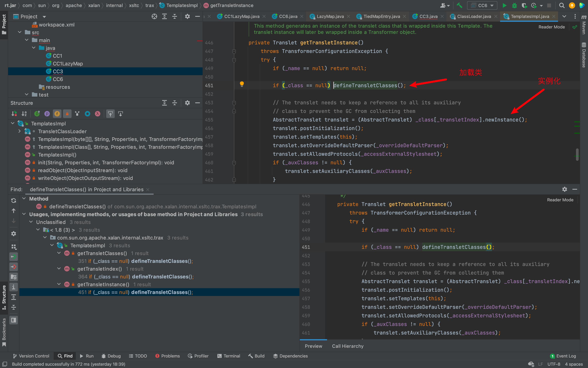The width and height of the screenshot is (588, 368).
Task: Collapse all in the Project panel
Action: coord(174,16)
